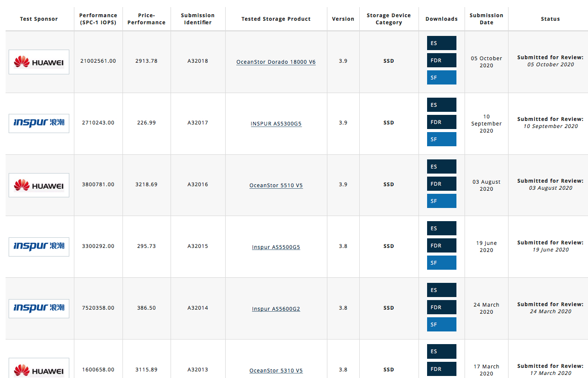This screenshot has width=588, height=378.
Task: Download FDR for INSPUR AS5300G5
Action: click(442, 122)
